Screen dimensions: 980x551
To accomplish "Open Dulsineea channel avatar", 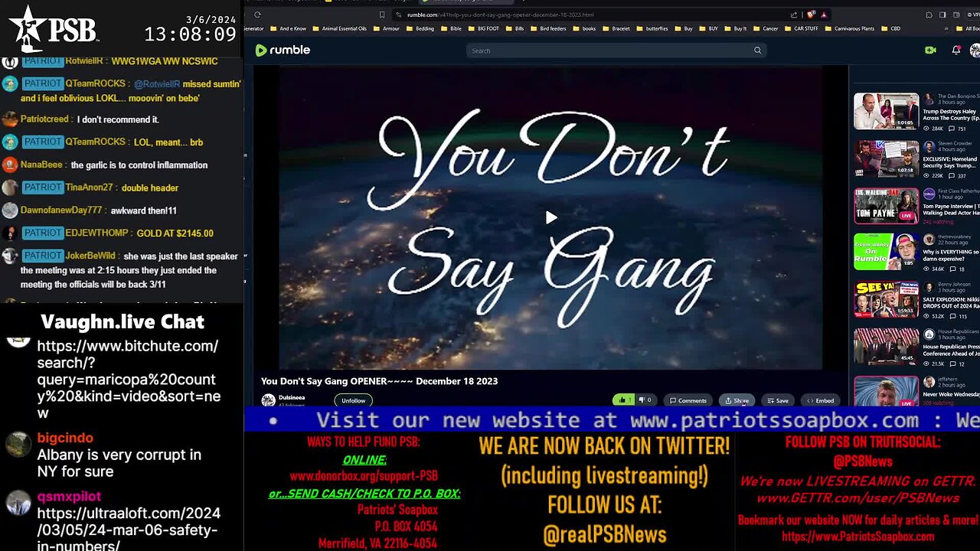I will pyautogui.click(x=268, y=400).
